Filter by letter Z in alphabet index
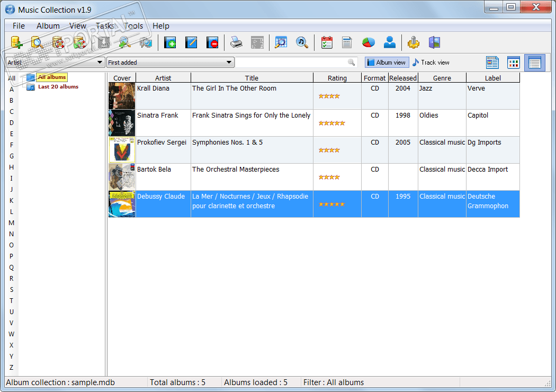The width and height of the screenshot is (556, 392). click(x=11, y=368)
